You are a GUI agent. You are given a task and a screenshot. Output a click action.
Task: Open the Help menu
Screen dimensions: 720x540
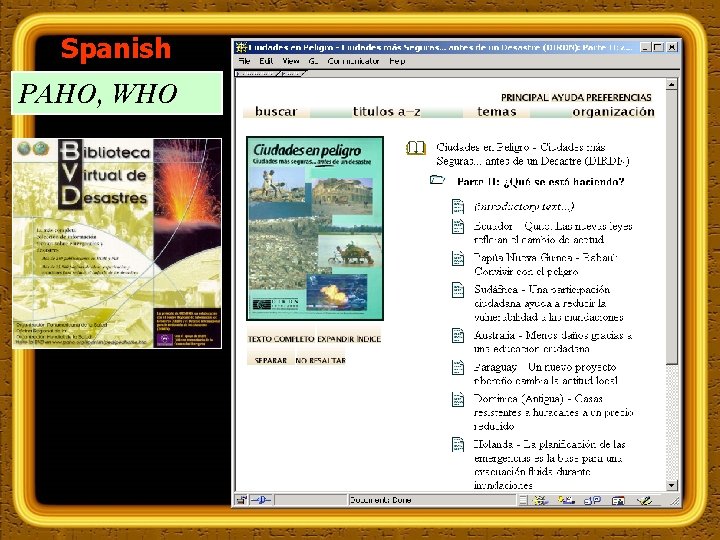point(397,61)
